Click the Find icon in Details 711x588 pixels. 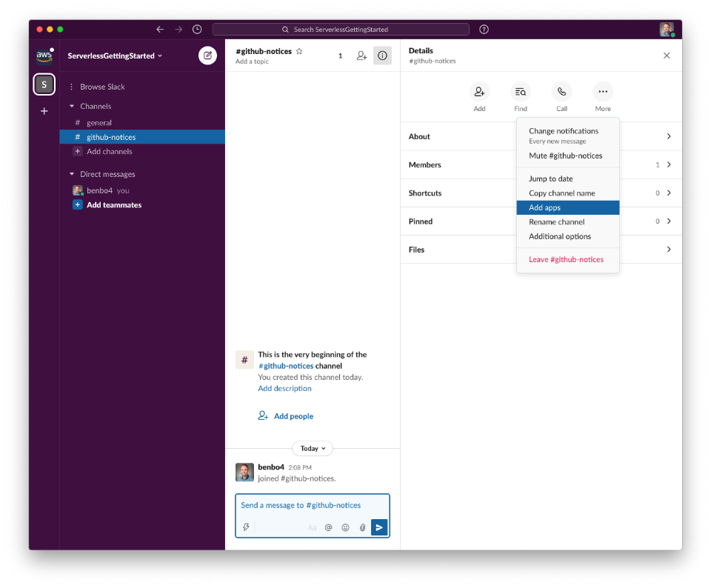[x=521, y=92]
